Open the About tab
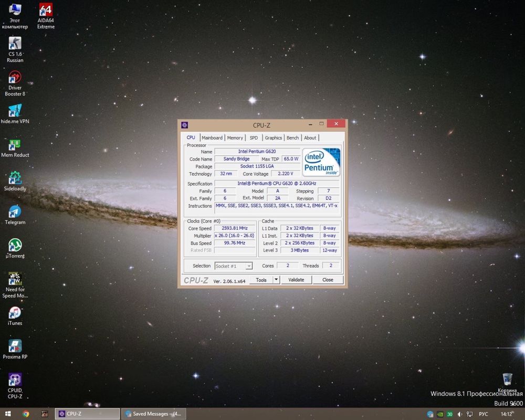 (x=310, y=138)
